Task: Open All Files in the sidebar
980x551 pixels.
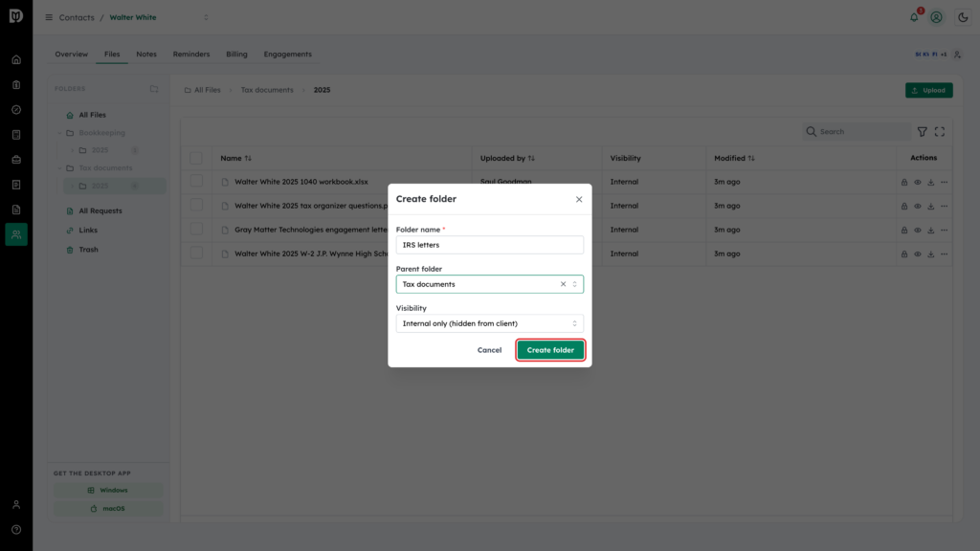Action: click(92, 115)
